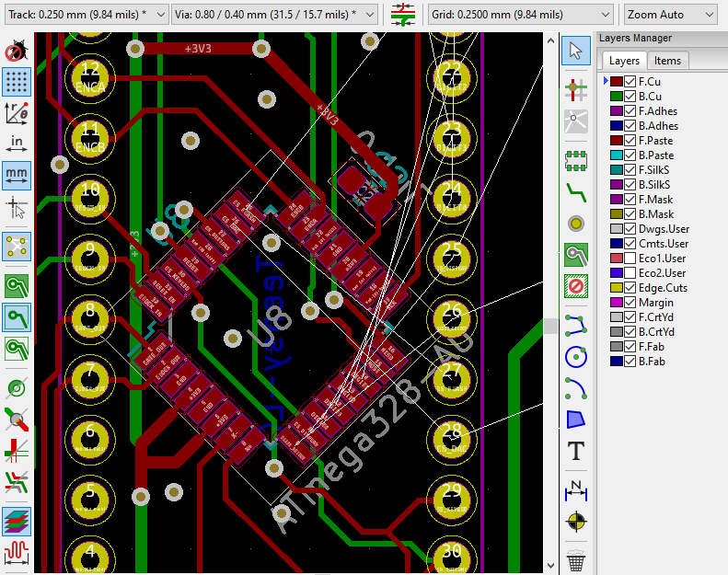Viewport: 728px width, 575px height.
Task: Open F.Cu layer color swatch
Action: coord(616,82)
